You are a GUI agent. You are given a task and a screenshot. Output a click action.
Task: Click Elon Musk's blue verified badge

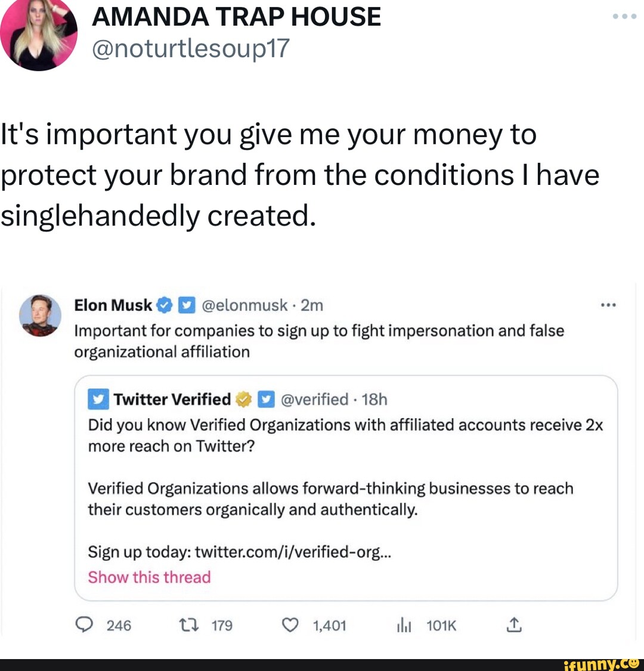coord(163,306)
